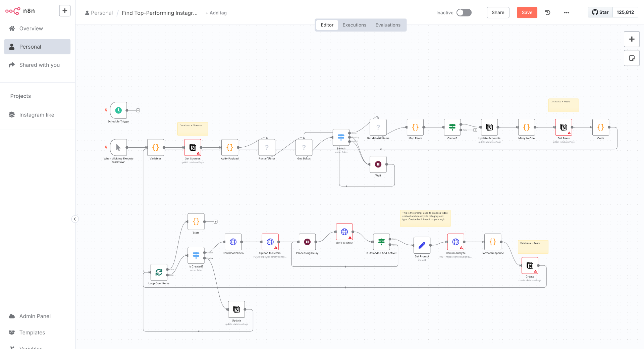Open the Owner? if node
644x349 pixels.
(452, 127)
